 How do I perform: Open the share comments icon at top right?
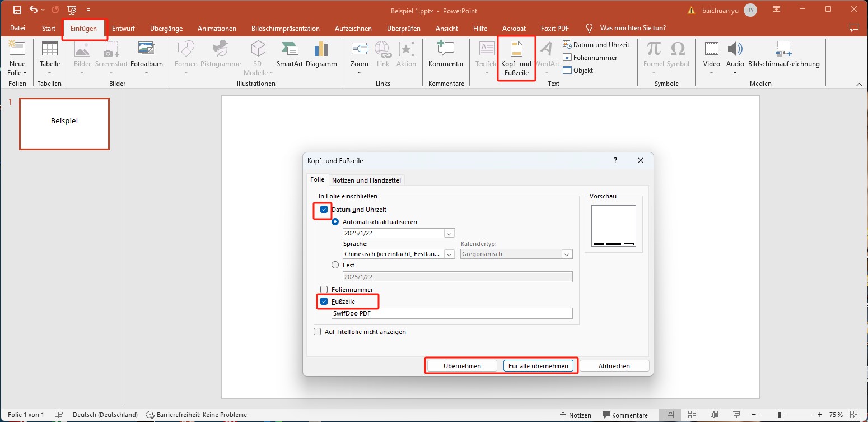coord(853,27)
